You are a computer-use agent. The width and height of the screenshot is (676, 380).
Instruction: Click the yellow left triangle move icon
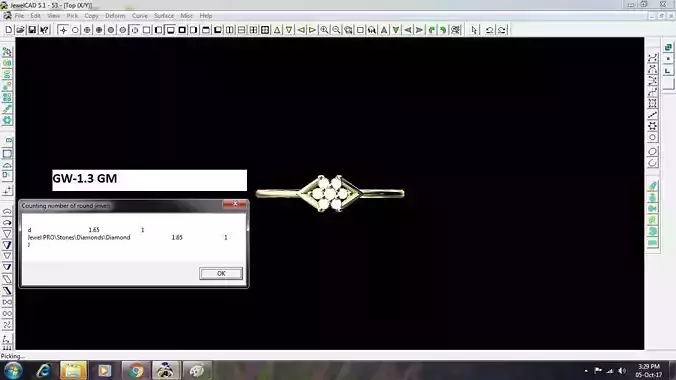tap(301, 30)
